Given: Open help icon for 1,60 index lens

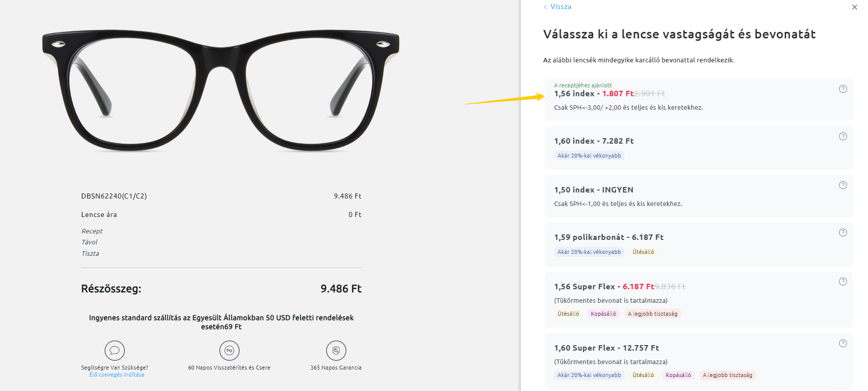Looking at the screenshot, I should coord(843,136).
